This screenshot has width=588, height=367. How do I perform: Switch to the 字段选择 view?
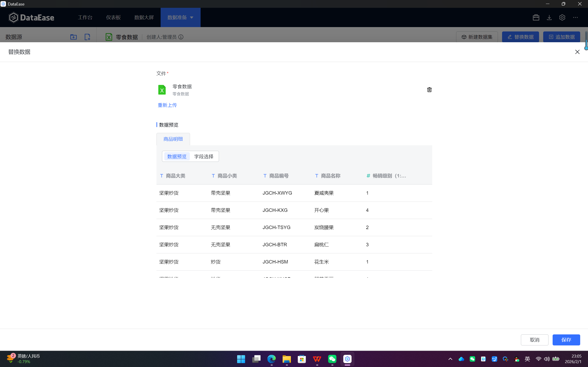coord(204,157)
